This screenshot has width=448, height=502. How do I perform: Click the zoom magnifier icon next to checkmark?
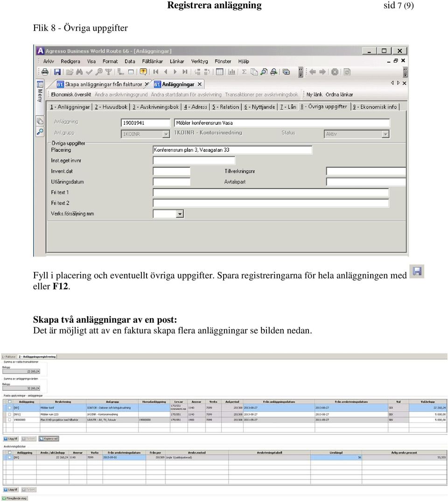tap(99, 72)
